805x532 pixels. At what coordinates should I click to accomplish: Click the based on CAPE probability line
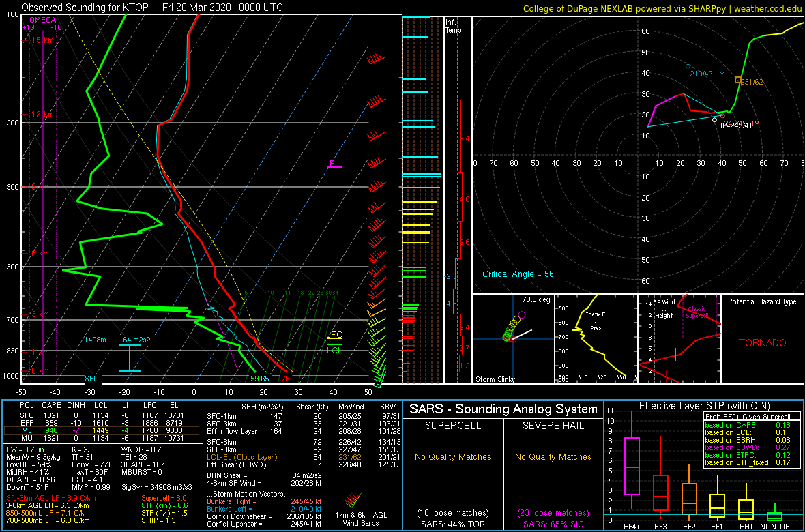(748, 425)
